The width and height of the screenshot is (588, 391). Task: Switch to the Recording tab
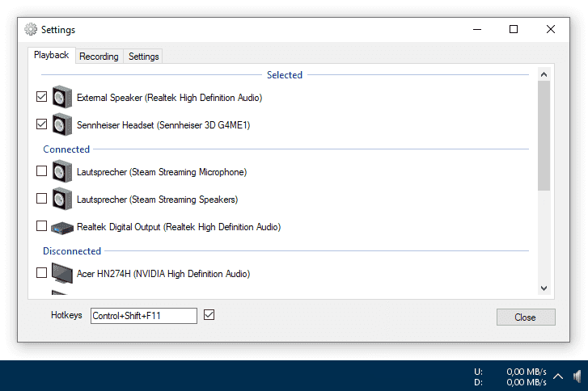tap(99, 57)
